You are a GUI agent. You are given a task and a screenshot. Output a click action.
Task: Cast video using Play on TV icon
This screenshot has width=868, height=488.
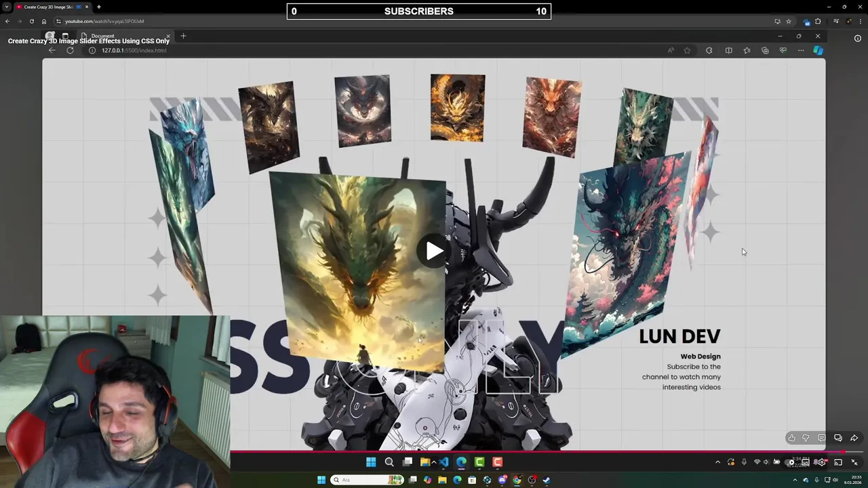pyautogui.click(x=838, y=462)
